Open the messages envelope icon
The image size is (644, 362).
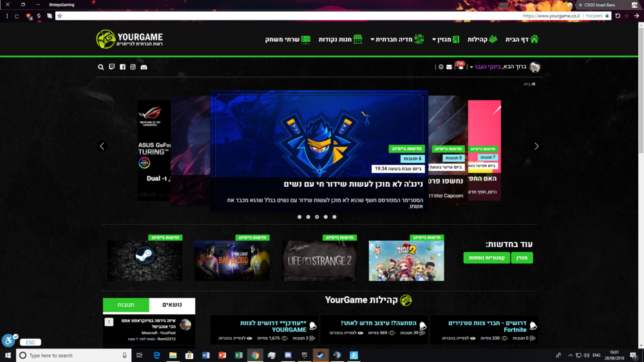click(x=450, y=67)
